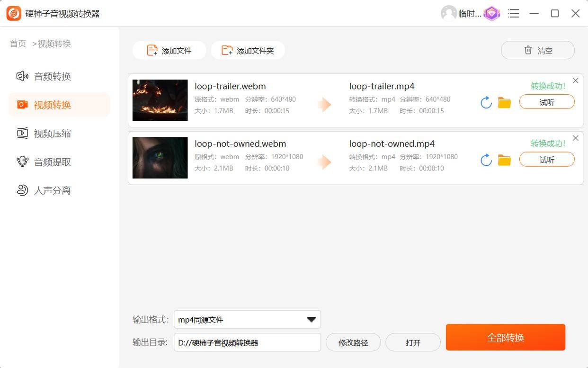Select 音频提取 in the sidebar
The height and width of the screenshot is (368, 588).
pos(52,162)
